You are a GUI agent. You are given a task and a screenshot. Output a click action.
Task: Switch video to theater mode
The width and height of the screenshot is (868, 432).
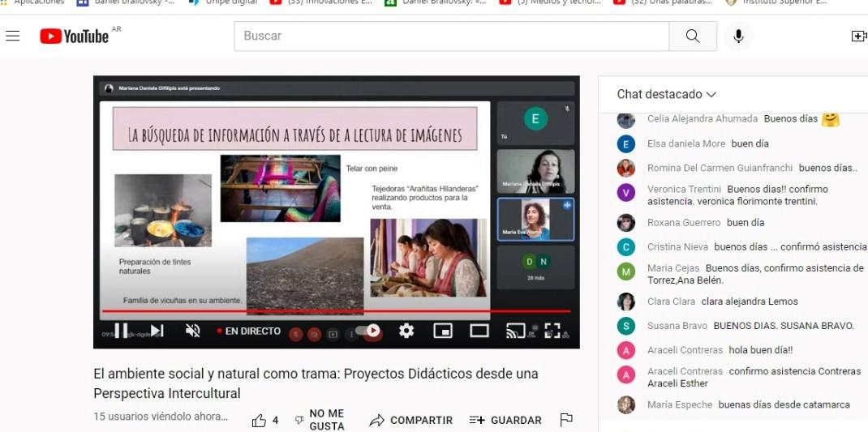(479, 331)
